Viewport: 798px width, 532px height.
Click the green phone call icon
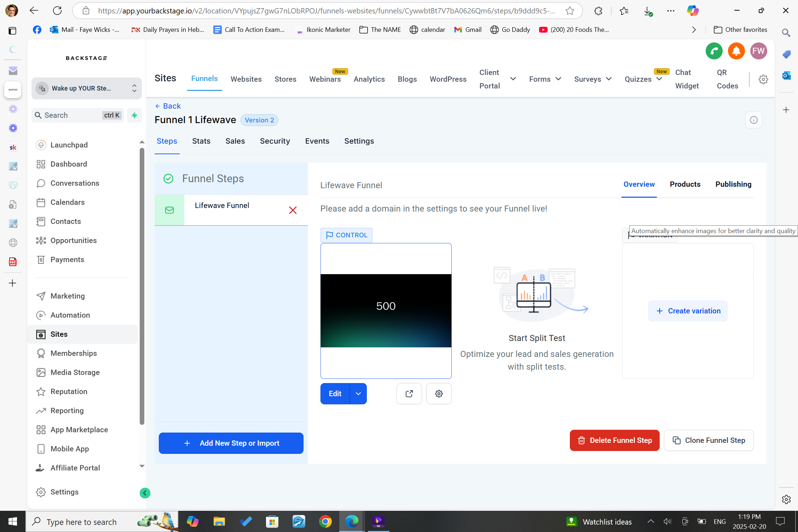[714, 51]
